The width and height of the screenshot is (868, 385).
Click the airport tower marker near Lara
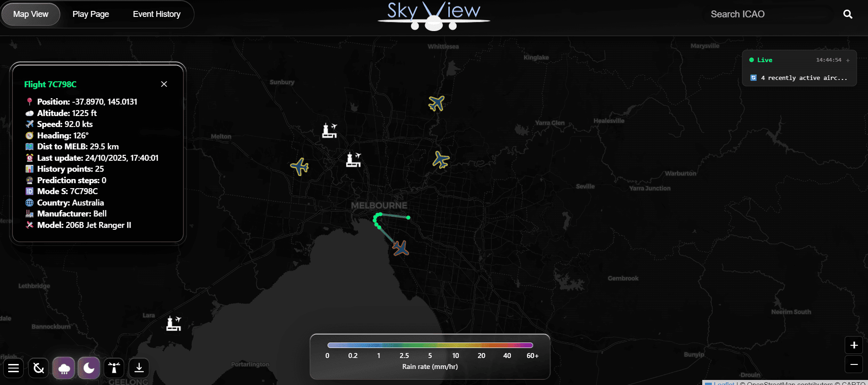click(174, 323)
